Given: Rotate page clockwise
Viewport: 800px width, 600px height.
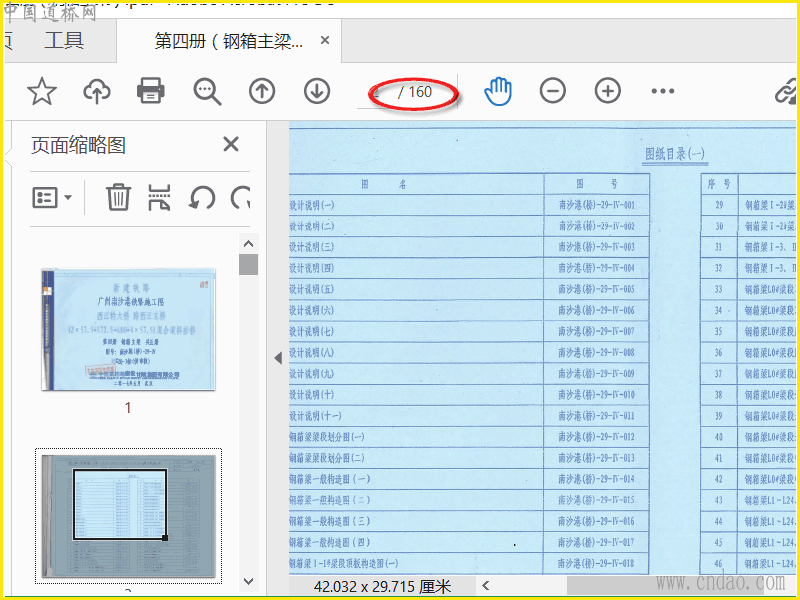Looking at the screenshot, I should (x=240, y=197).
